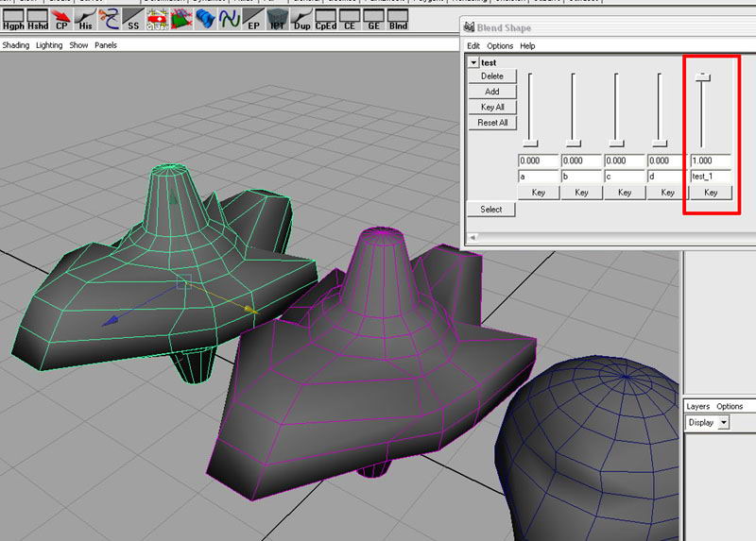Click the yellow move manipulator handle
Screen dimensions: 756x541
click(x=249, y=310)
